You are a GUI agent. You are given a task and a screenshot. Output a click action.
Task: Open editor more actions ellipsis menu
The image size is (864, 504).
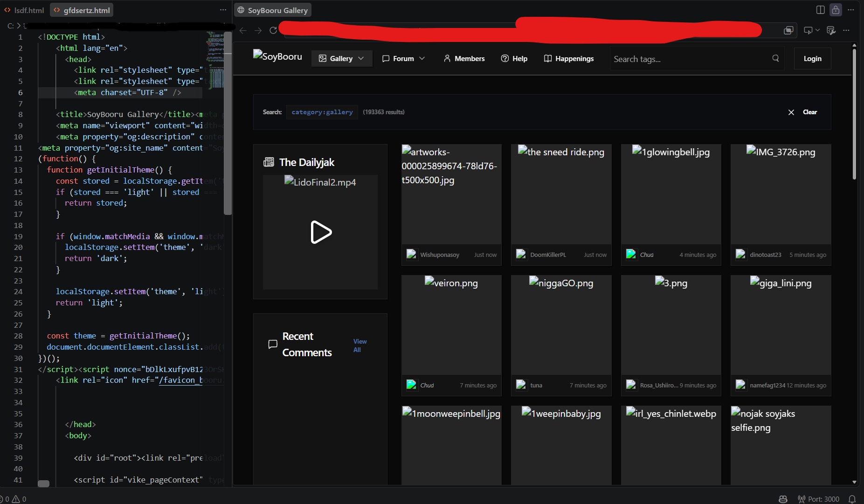pos(223,10)
